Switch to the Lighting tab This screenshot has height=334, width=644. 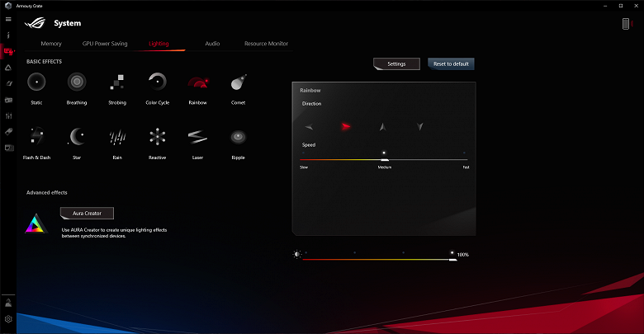click(159, 44)
